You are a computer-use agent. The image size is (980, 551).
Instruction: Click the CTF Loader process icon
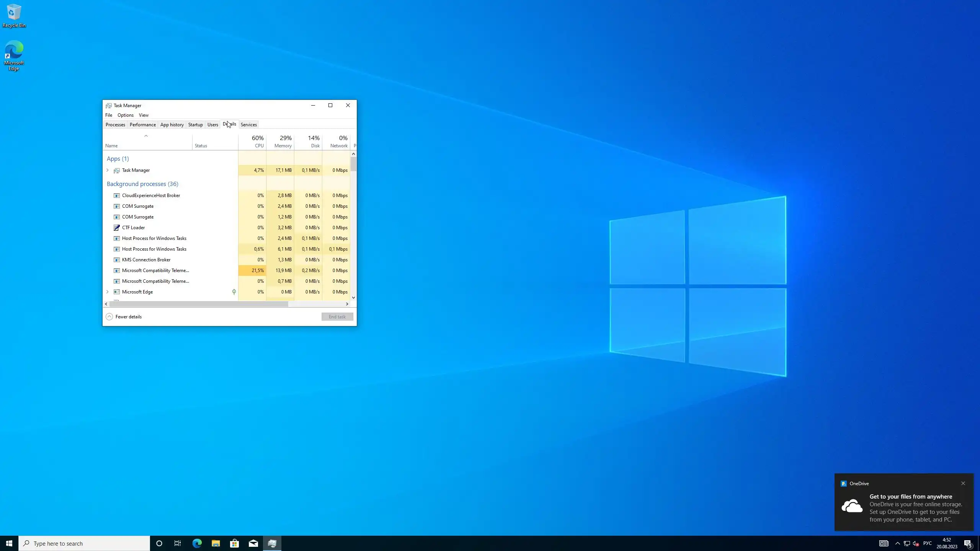pos(117,228)
